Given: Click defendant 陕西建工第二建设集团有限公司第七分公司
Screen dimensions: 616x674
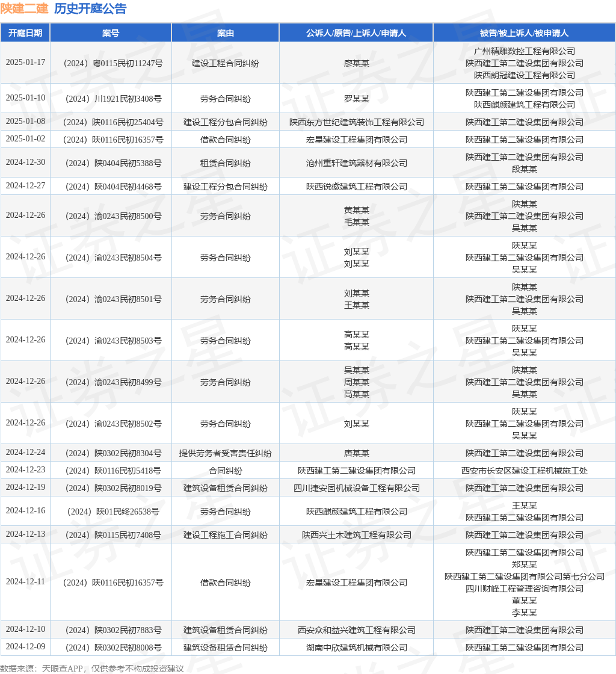Looking at the screenshot, I should click(x=525, y=577).
